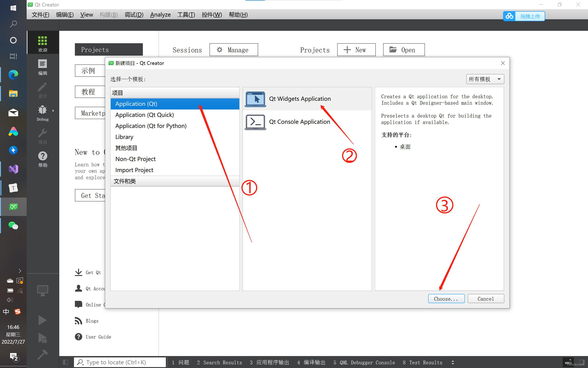This screenshot has height=368, width=588.
Task: Open 编辑(E) menu
Action: pos(65,14)
